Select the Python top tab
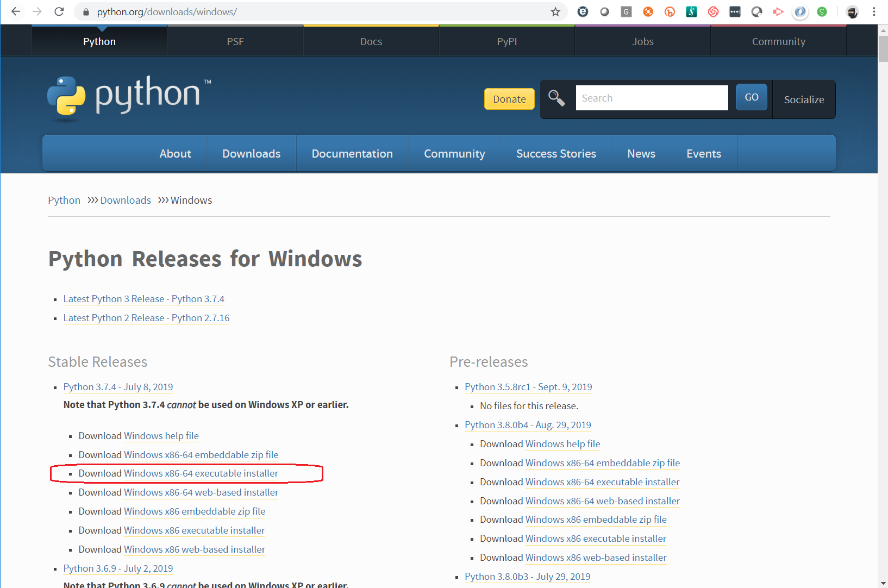Viewport: 888px width, 588px height. (x=99, y=41)
